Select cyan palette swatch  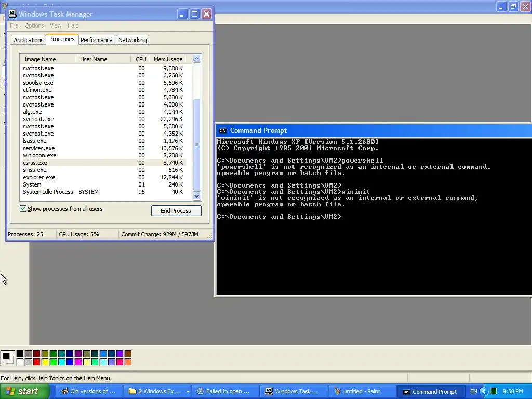point(61,362)
